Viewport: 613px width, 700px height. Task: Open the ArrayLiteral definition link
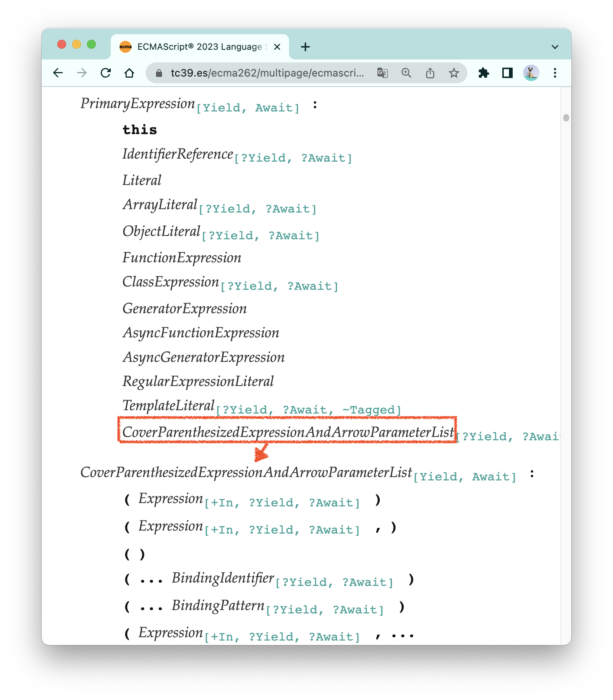pos(160,205)
